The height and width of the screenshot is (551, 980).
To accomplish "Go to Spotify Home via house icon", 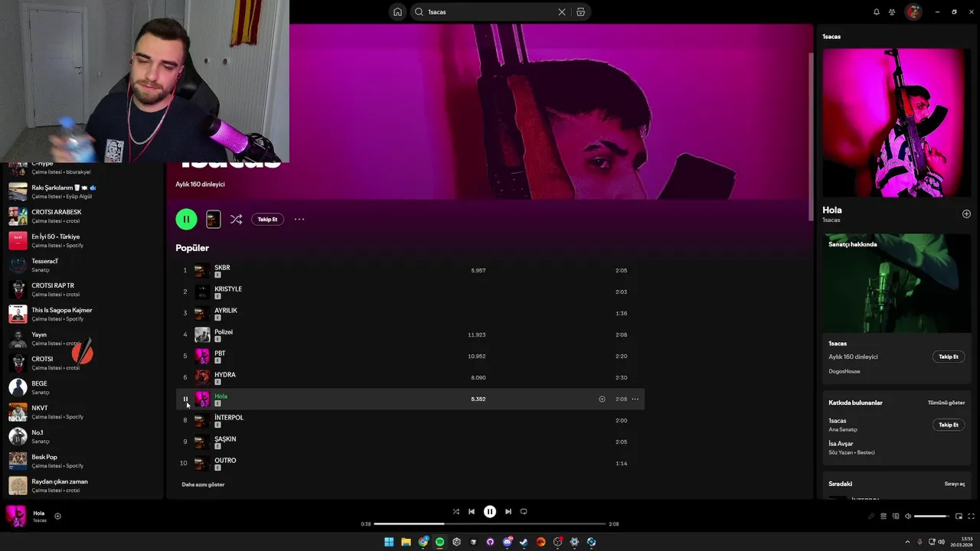I will [397, 11].
